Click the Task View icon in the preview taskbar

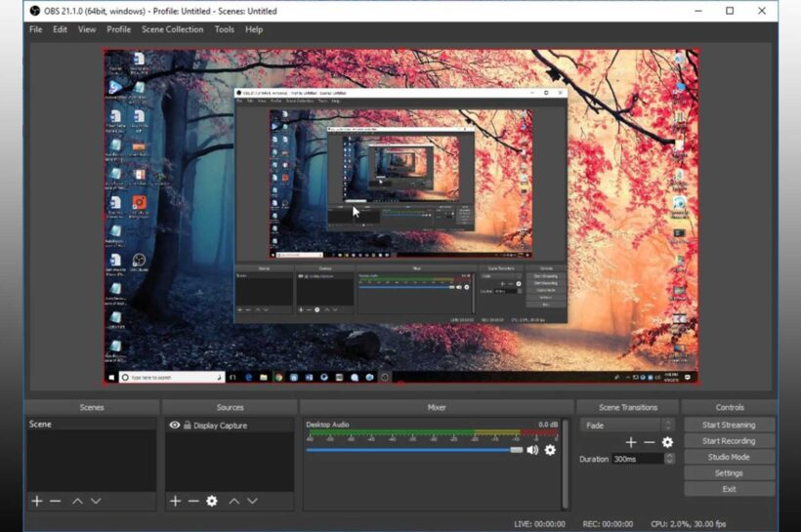[x=232, y=378]
